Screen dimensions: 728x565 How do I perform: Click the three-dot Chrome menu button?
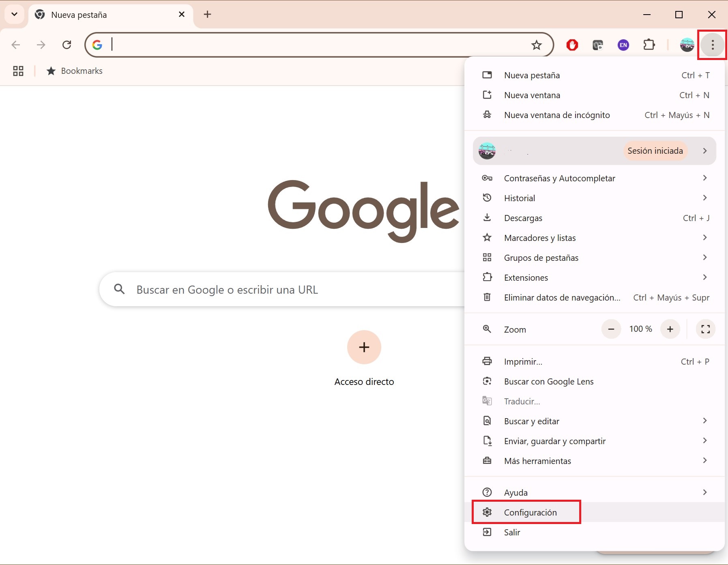(712, 45)
